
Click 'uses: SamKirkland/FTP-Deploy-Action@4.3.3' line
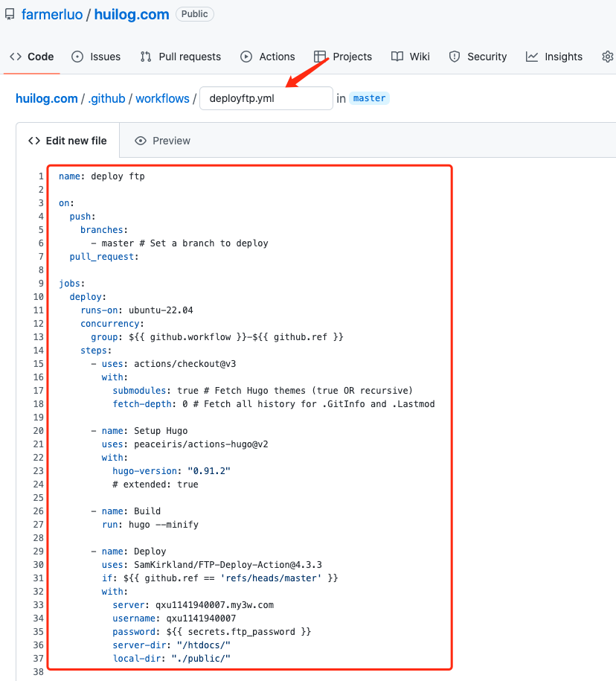pos(212,565)
